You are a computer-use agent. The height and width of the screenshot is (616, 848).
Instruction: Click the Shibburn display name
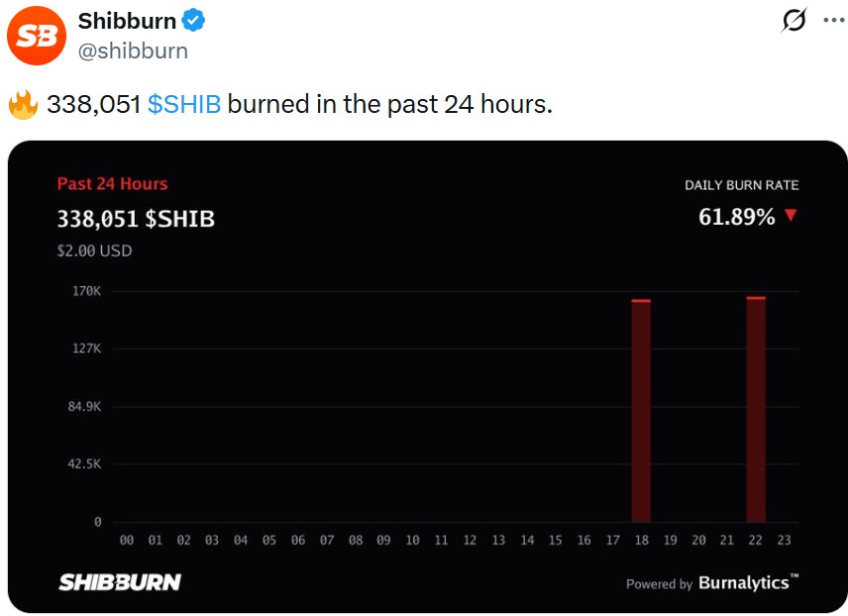127,21
